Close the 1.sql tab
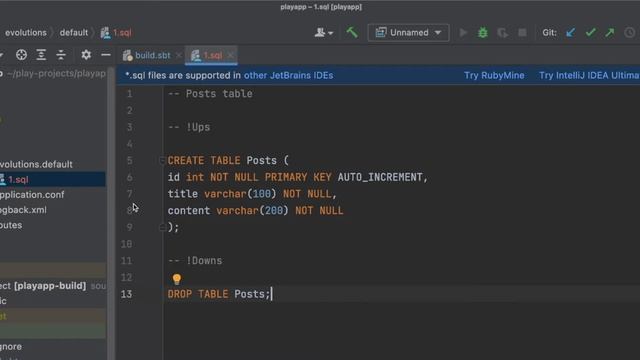This screenshot has width=640, height=360. tap(231, 55)
